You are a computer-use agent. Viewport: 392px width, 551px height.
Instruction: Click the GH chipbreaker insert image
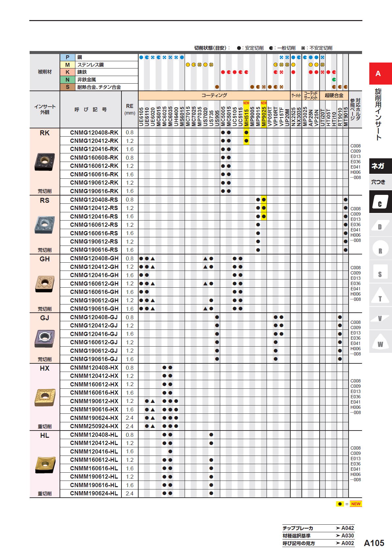pos(45,284)
